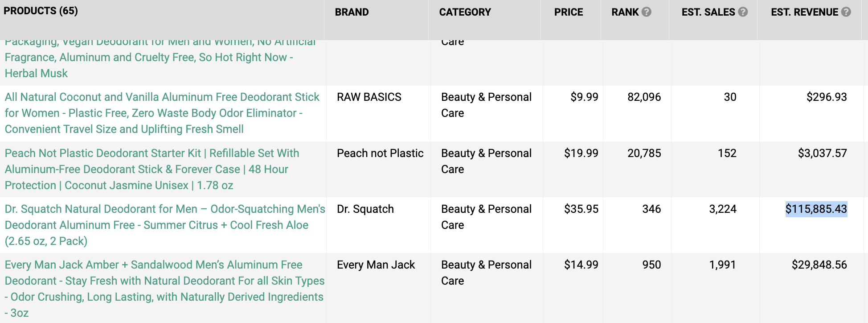Click the help icon next to RANK
This screenshot has height=323, width=868.
click(646, 12)
